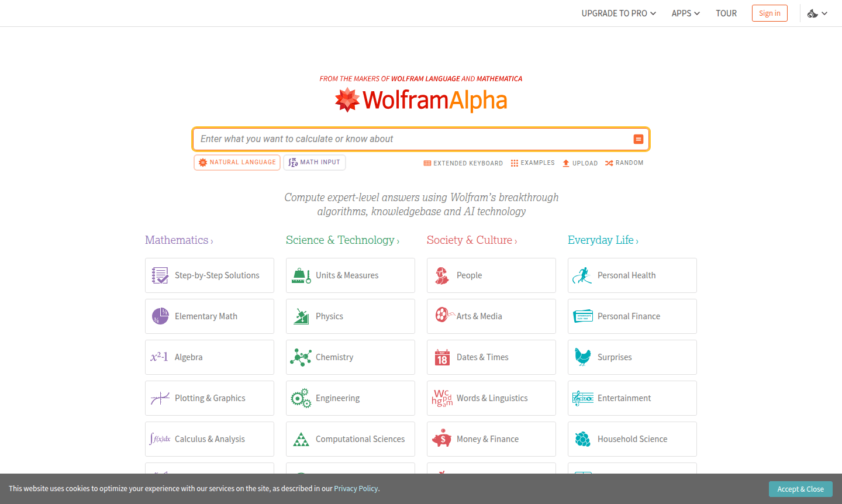Open the Privacy Policy link
842x504 pixels.
pos(356,488)
